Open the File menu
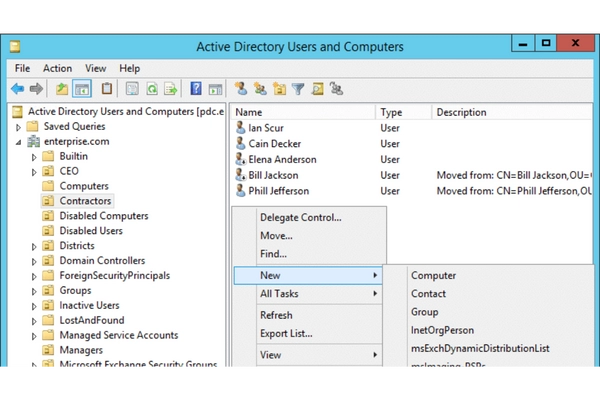 click(22, 68)
